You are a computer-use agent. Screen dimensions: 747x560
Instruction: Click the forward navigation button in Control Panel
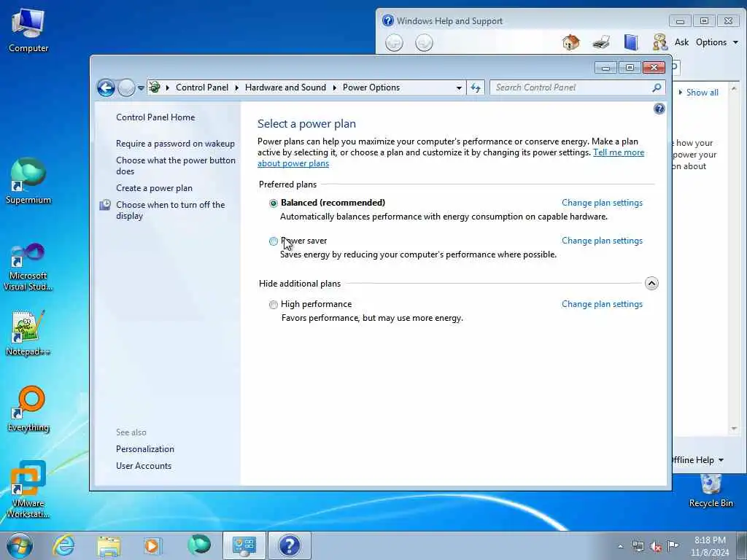126,87
